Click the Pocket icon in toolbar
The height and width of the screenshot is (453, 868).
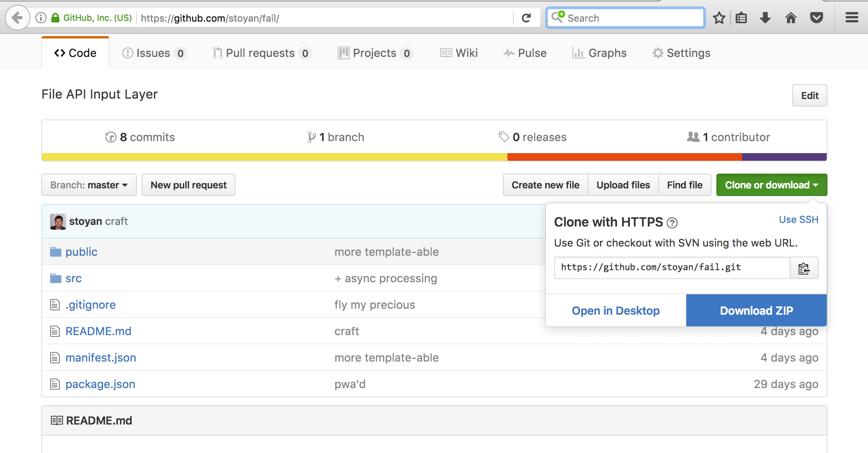(817, 18)
